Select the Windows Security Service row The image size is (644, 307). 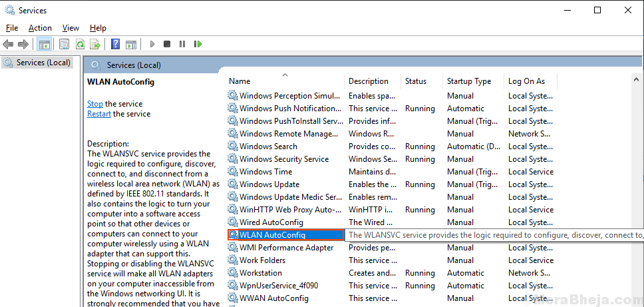click(284, 159)
